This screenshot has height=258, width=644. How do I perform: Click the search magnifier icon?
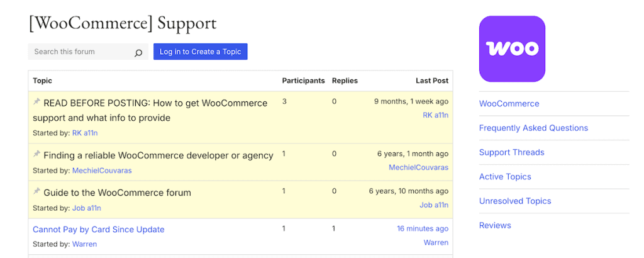click(138, 53)
